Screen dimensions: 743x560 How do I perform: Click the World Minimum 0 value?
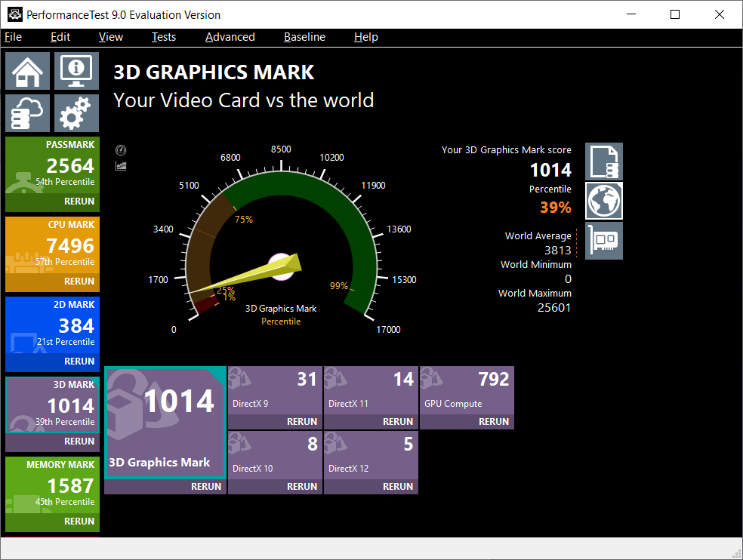click(568, 279)
